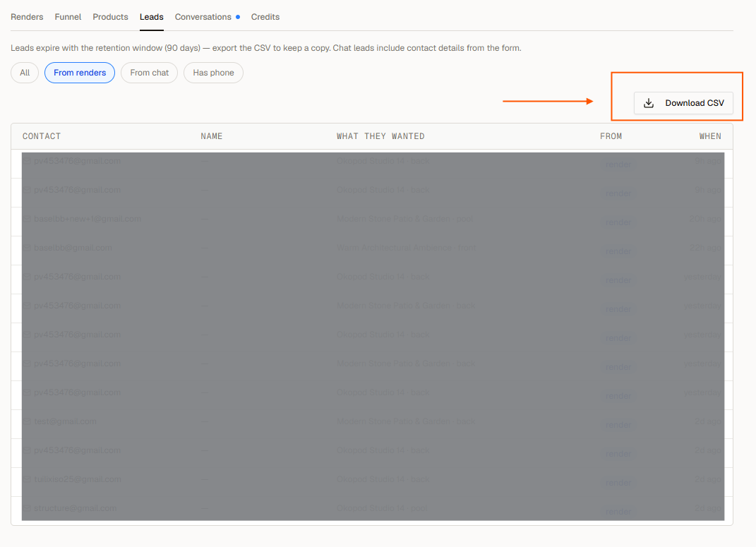
Task: Click the NAME column header
Action: pyautogui.click(x=212, y=136)
